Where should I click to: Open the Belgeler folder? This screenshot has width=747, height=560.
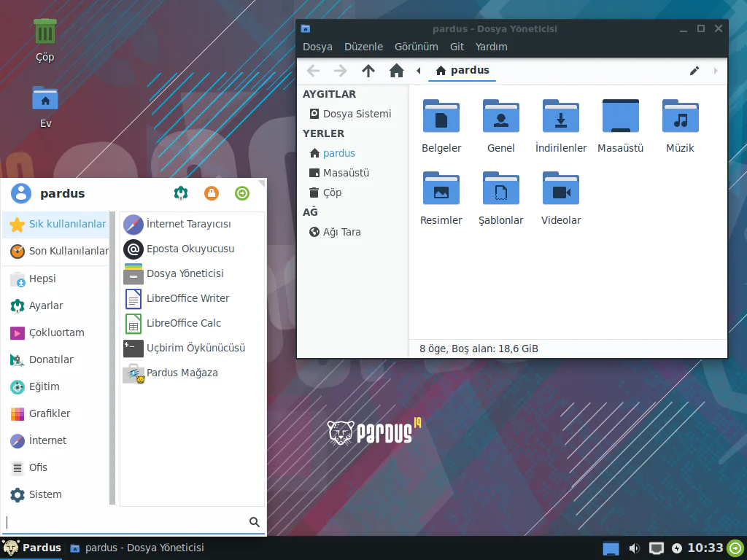441,117
